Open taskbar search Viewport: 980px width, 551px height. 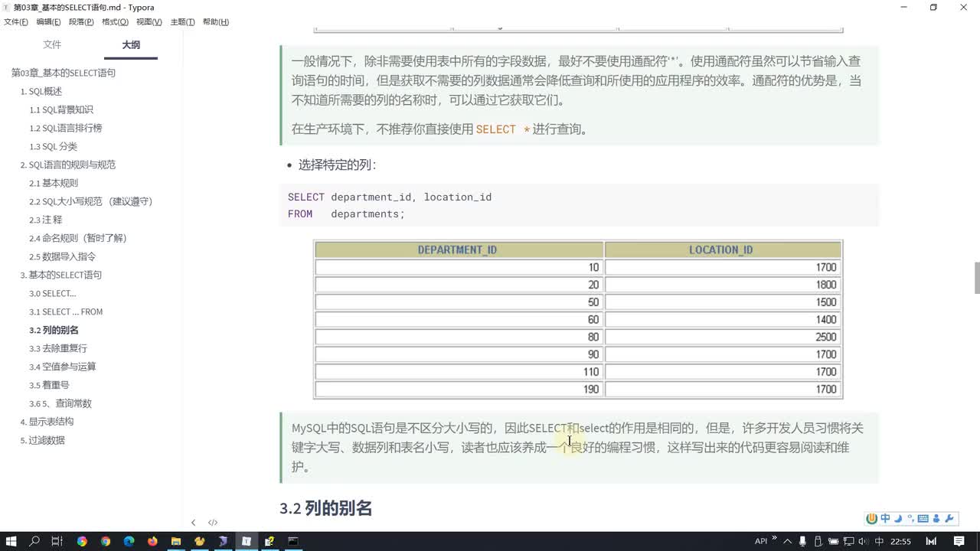pos(34,541)
